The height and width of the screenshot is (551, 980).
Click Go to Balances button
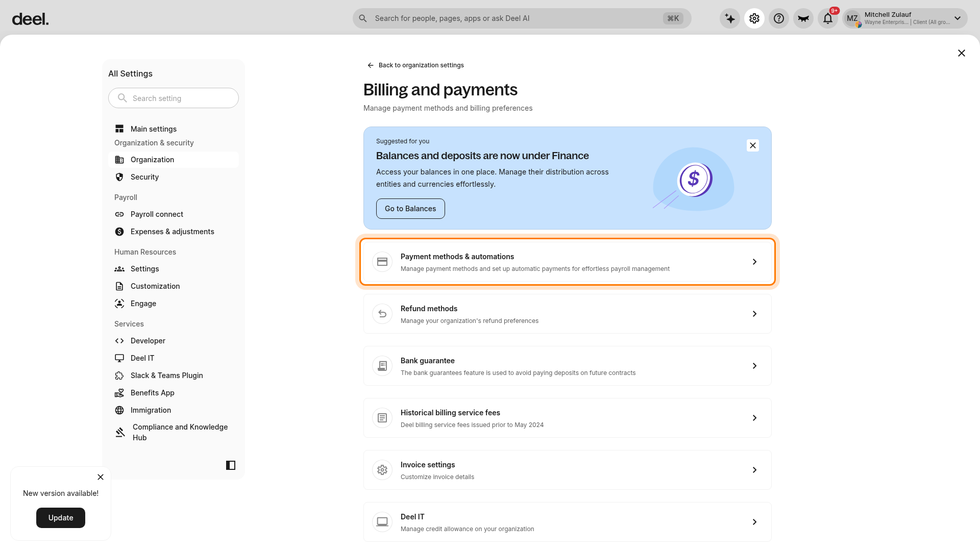tap(410, 209)
